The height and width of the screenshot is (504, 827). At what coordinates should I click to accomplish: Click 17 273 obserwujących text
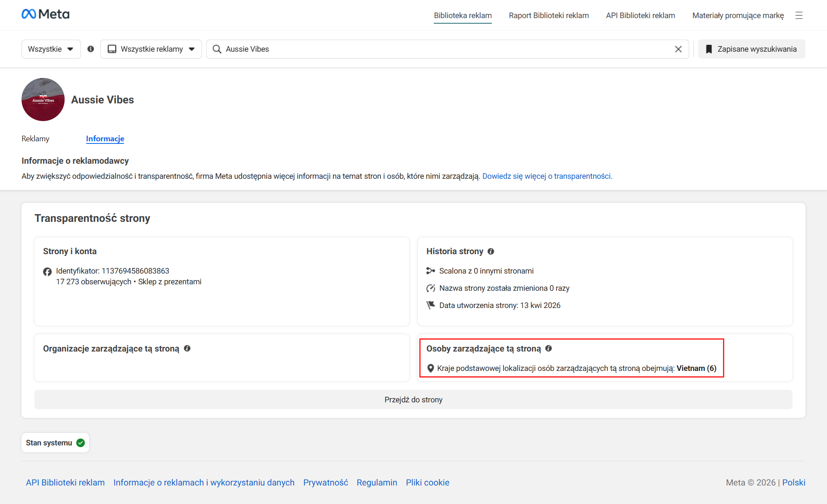(x=93, y=282)
